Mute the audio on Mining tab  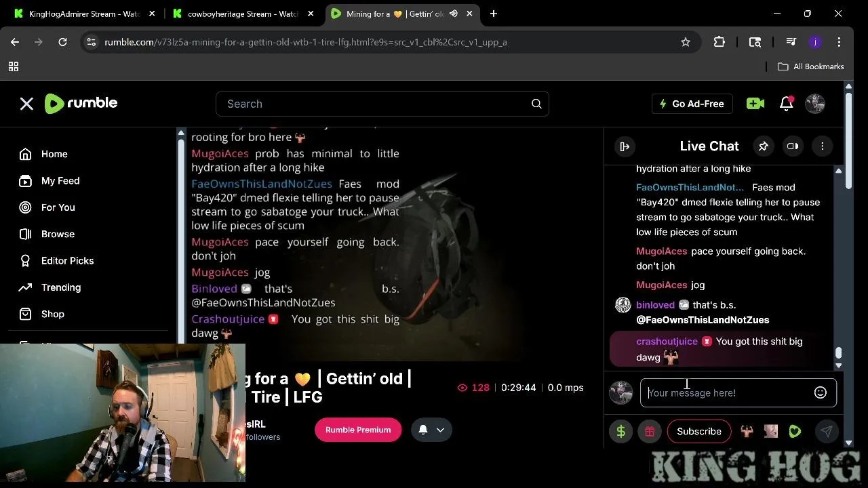pos(453,14)
